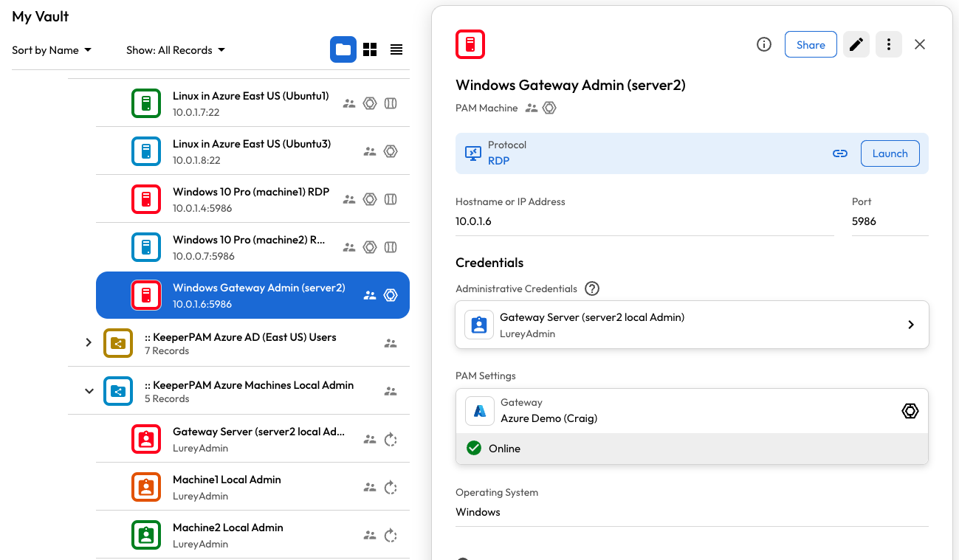Switch to grid view layout
The image size is (959, 560).
(370, 49)
